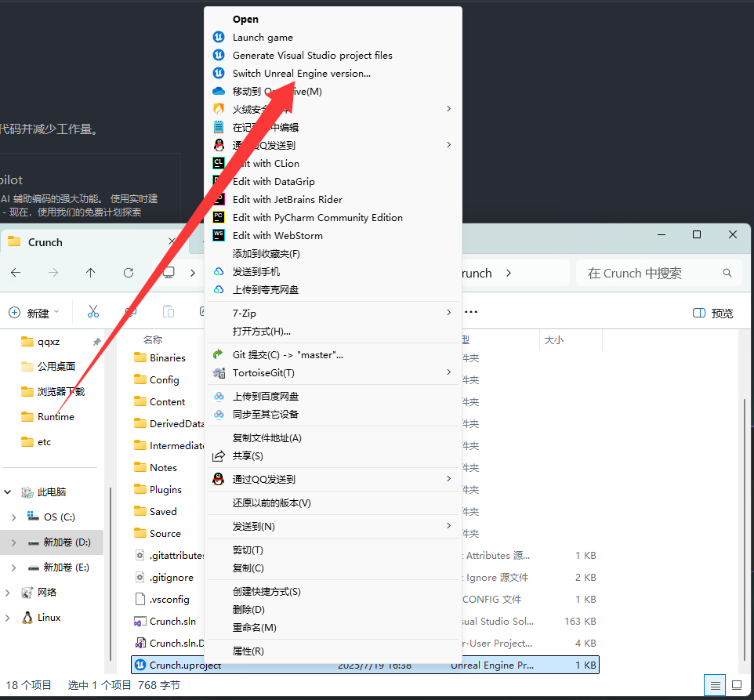Click the OneDrive cloud icon entry
The height and width of the screenshot is (700, 754).
pos(219,91)
